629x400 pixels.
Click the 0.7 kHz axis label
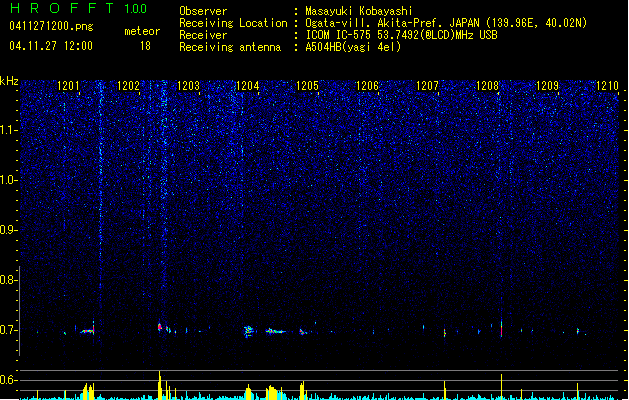coord(8,330)
